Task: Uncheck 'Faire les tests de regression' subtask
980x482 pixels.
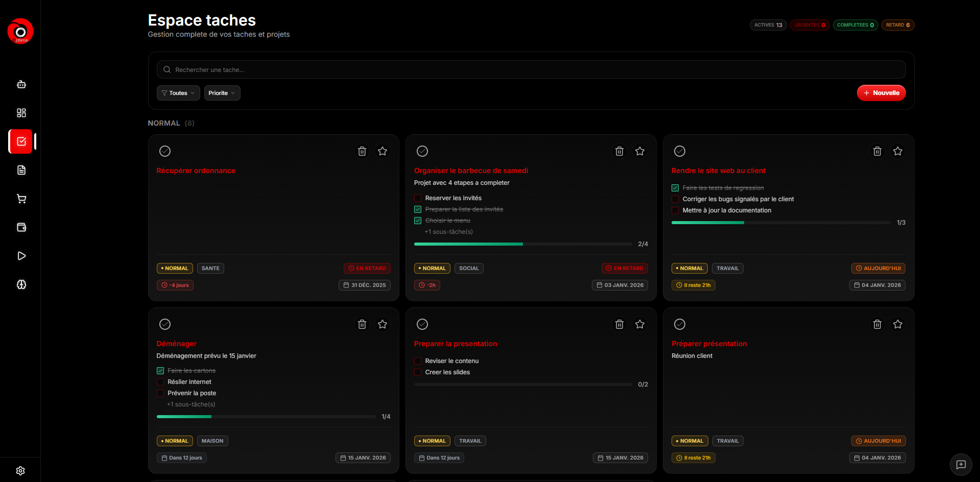Action: pos(675,188)
